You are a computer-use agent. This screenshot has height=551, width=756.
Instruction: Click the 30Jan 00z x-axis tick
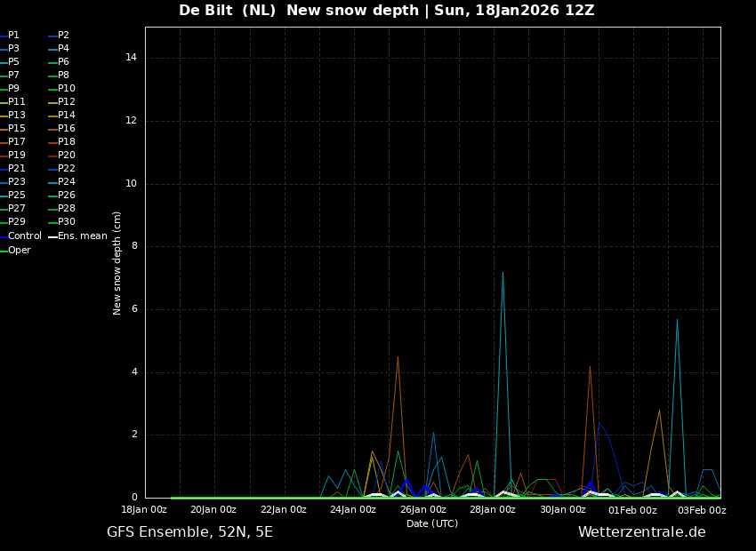point(562,510)
